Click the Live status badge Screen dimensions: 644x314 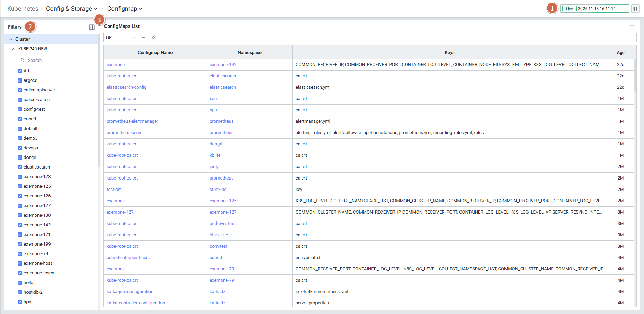569,9
